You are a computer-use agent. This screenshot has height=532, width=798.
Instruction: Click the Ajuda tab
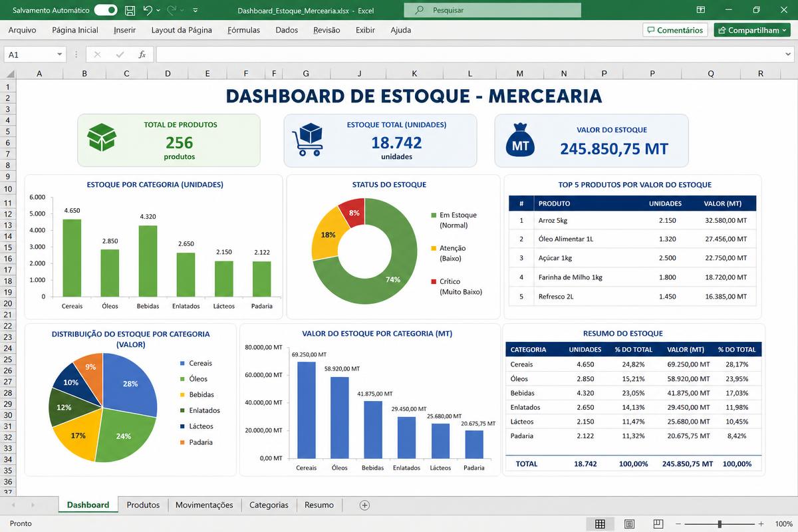(401, 30)
